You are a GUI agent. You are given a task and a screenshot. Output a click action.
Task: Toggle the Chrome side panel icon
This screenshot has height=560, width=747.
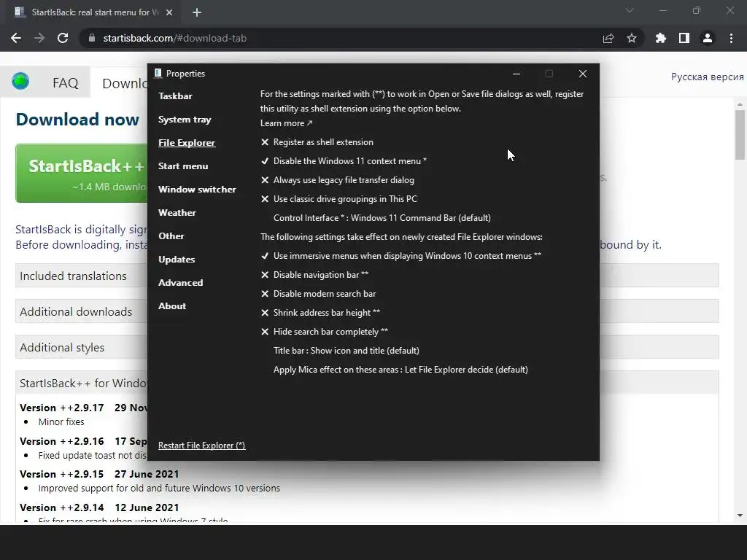coord(684,38)
